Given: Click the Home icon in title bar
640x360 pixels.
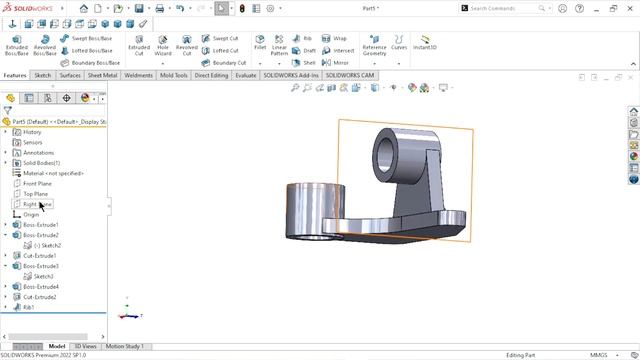Looking at the screenshot, I should pos(84,8).
